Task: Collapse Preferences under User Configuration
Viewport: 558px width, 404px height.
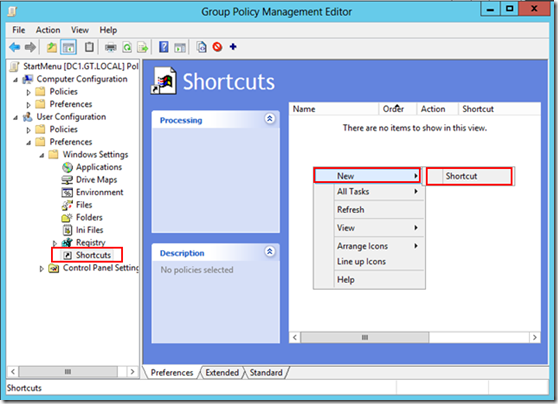Action: (28, 143)
